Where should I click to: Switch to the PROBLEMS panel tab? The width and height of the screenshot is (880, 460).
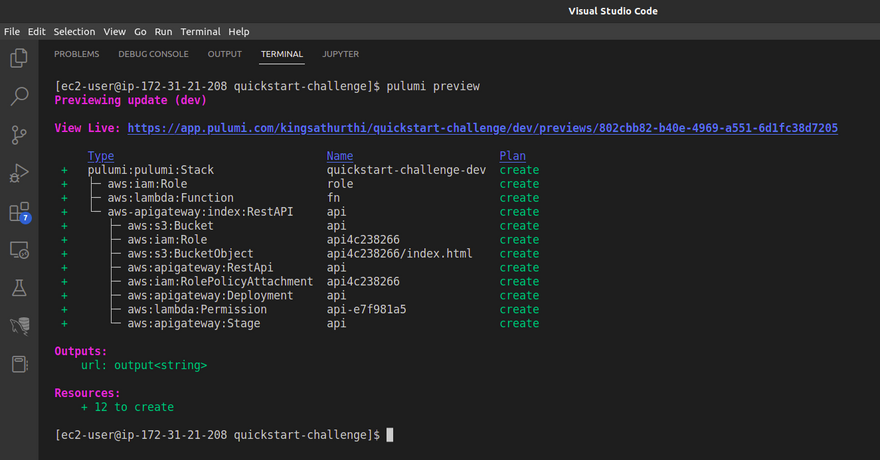pyautogui.click(x=76, y=54)
